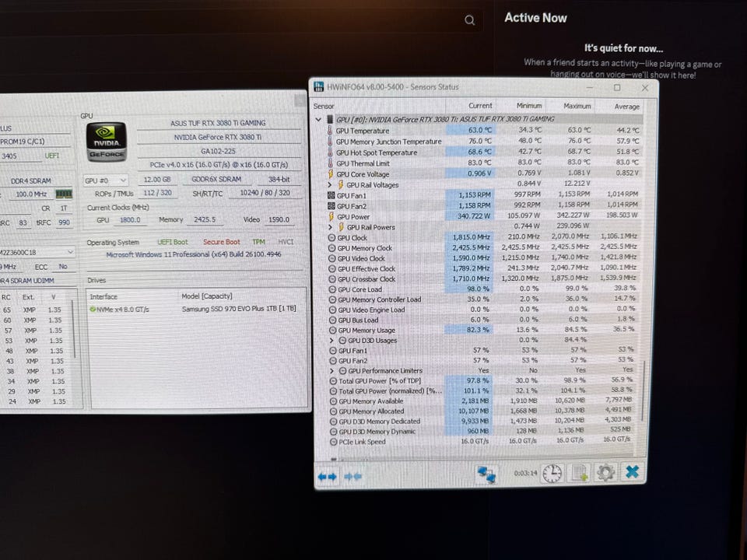The width and height of the screenshot is (747, 560).
Task: Select the GPU Memory Controller Load row
Action: click(x=482, y=299)
